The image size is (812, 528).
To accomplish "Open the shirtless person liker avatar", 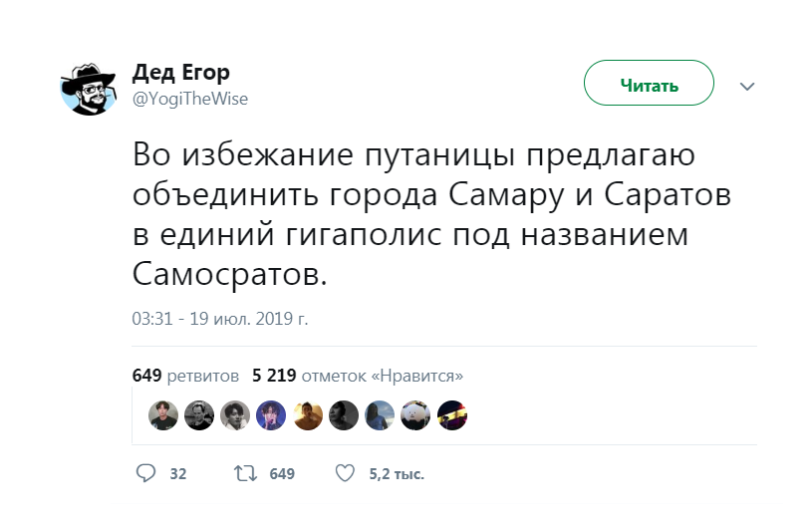I will [308, 414].
